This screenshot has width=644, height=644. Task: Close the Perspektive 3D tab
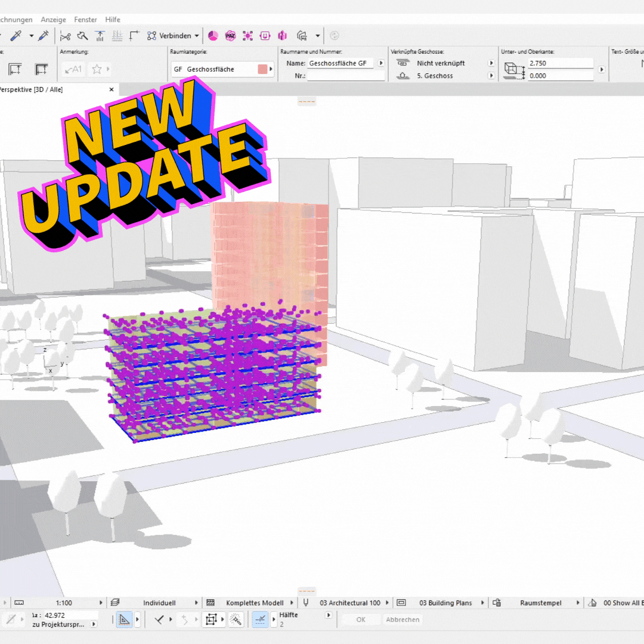[112, 89]
